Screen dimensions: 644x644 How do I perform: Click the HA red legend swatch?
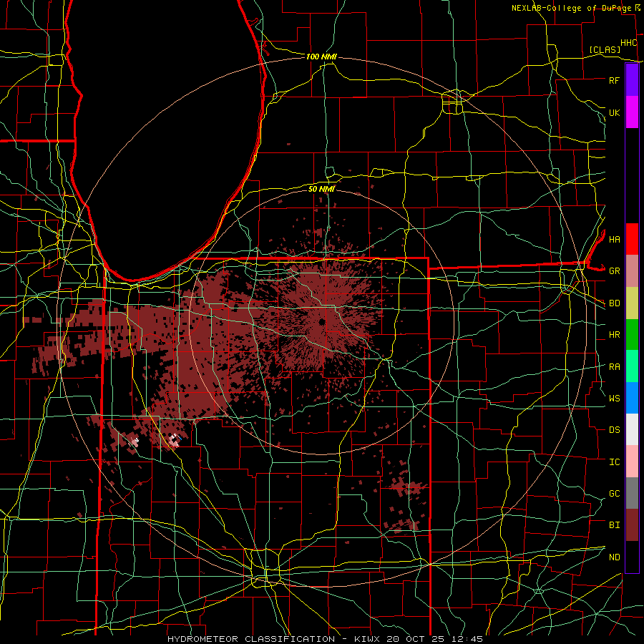coord(632,239)
